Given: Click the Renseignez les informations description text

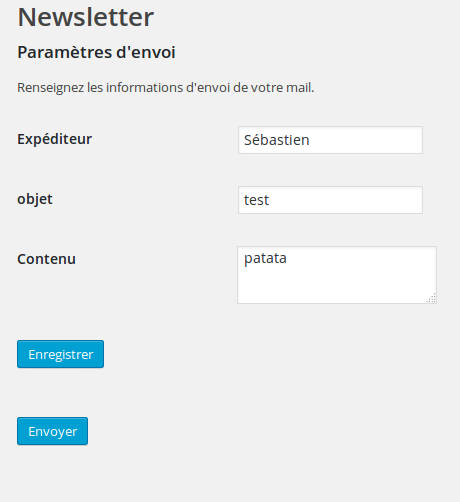Looking at the screenshot, I should pyautogui.click(x=166, y=88).
